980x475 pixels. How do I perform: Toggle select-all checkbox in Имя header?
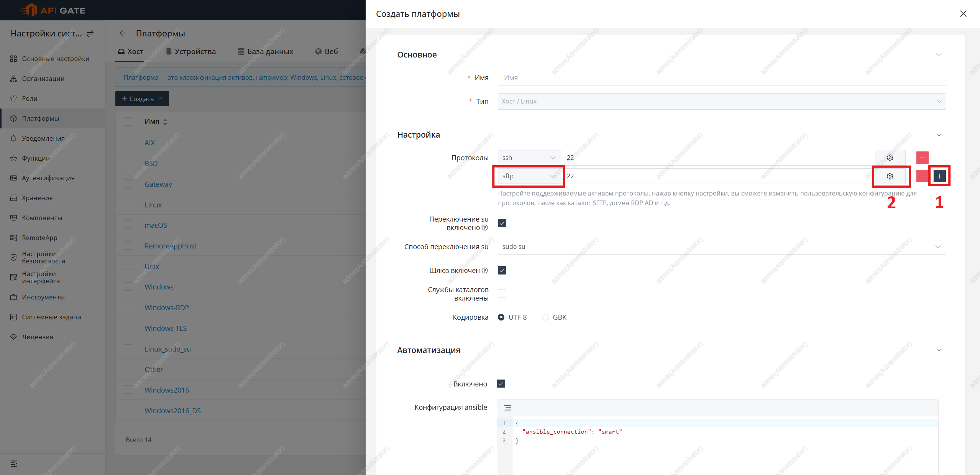click(x=128, y=122)
